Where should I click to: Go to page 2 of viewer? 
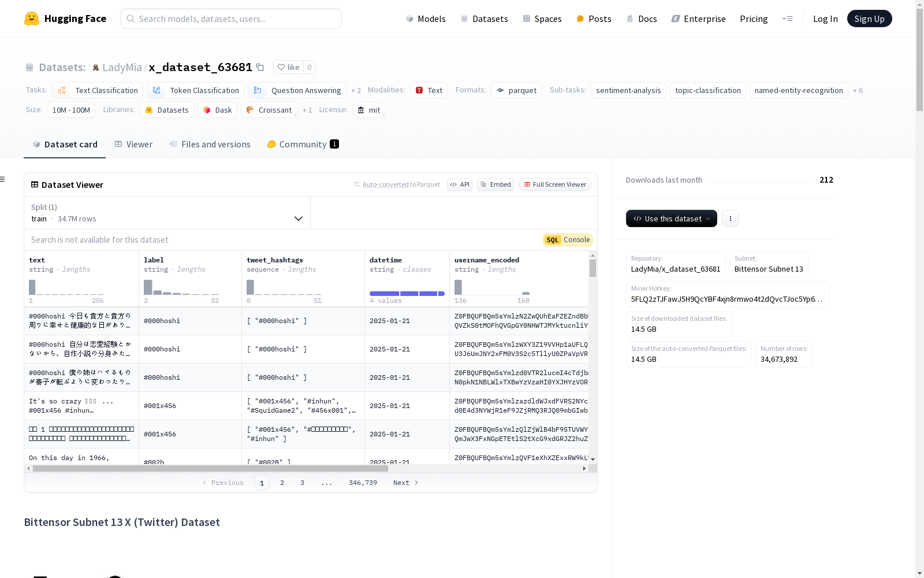pyautogui.click(x=282, y=483)
